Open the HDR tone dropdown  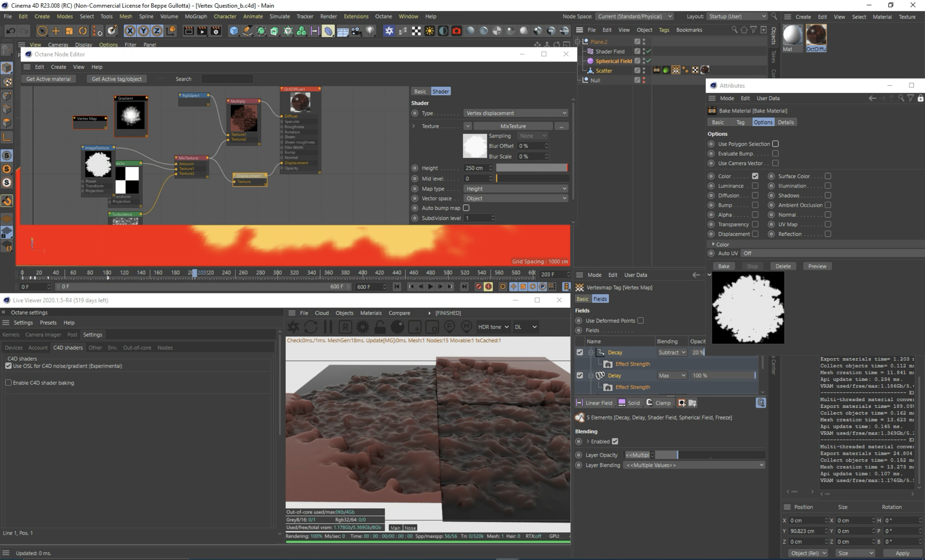493,327
